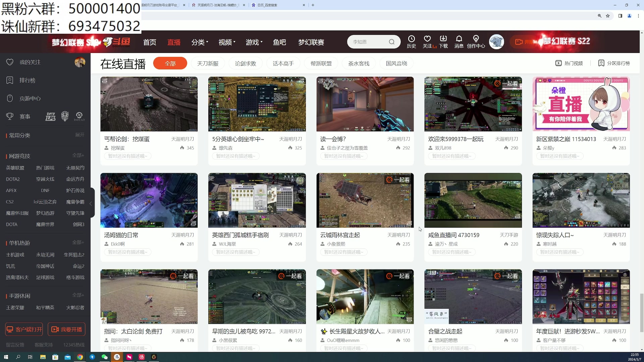This screenshot has height=362, width=644.
Task: Collapse the left sidebar with arrow handle
Action: click(91, 203)
